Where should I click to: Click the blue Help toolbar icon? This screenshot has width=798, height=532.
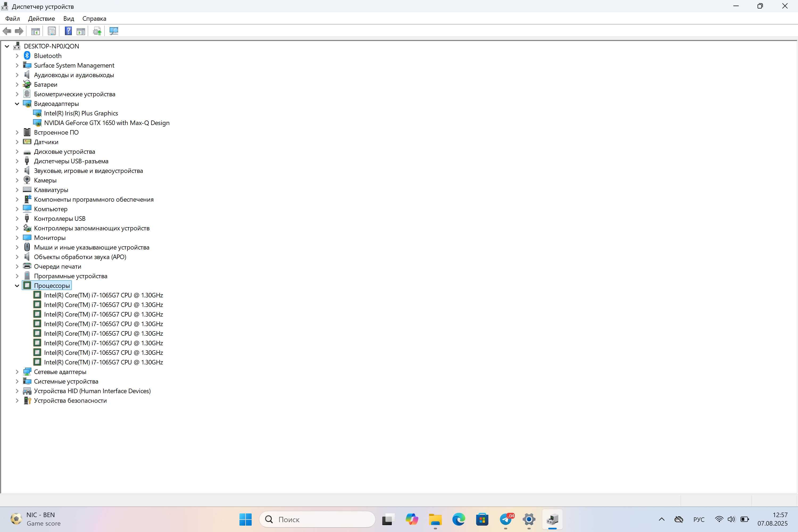pyautogui.click(x=68, y=31)
